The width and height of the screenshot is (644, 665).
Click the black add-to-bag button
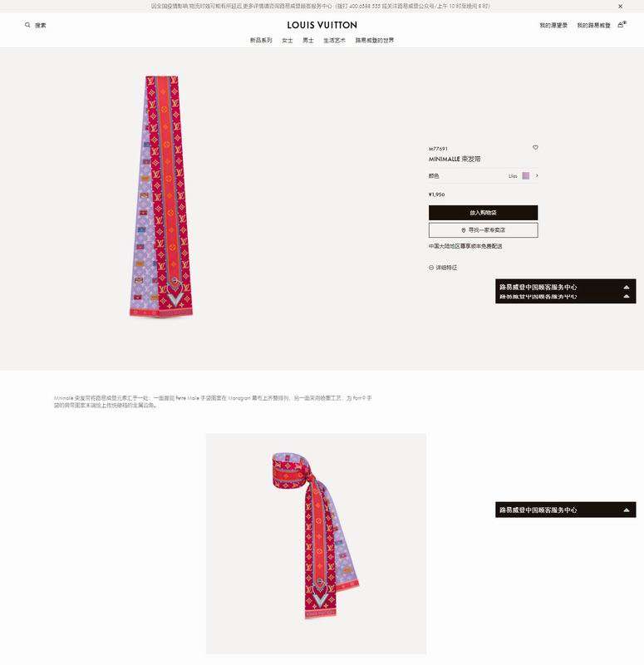pyautogui.click(x=484, y=213)
